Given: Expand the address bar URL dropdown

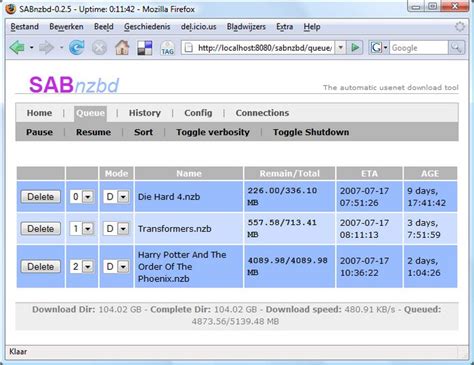Looking at the screenshot, I should pos(340,48).
